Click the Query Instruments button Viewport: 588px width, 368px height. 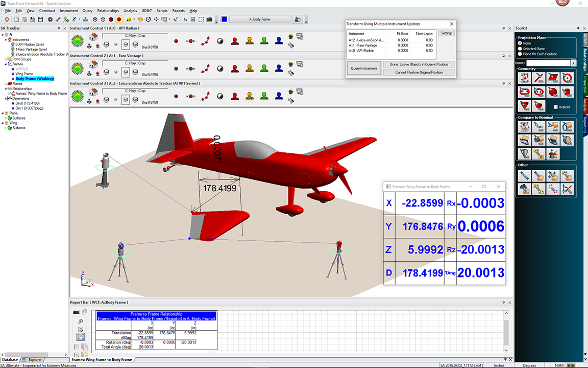point(364,68)
